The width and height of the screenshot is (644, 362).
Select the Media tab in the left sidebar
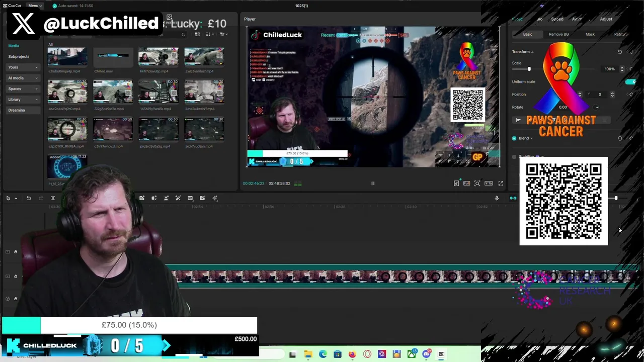[x=14, y=46]
